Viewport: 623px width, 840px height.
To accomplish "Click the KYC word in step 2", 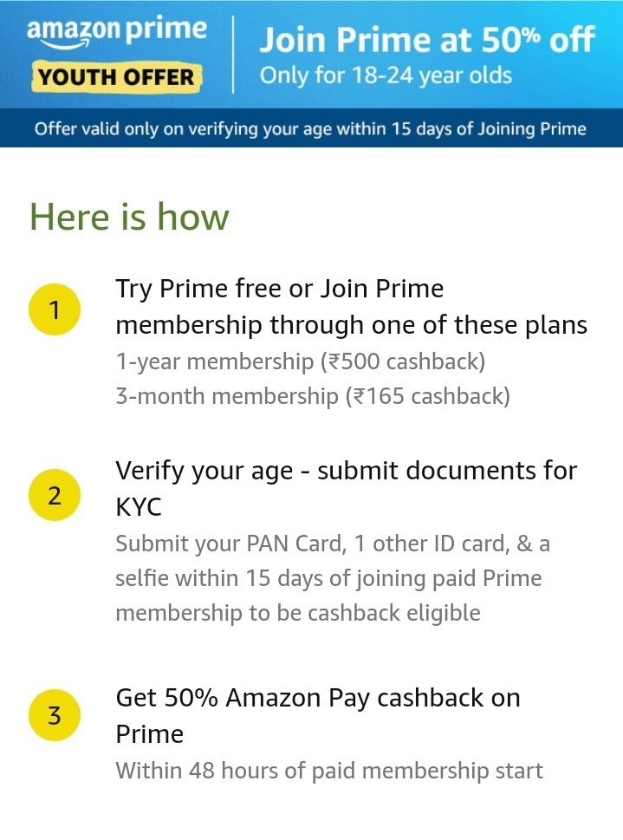I will coord(139,507).
